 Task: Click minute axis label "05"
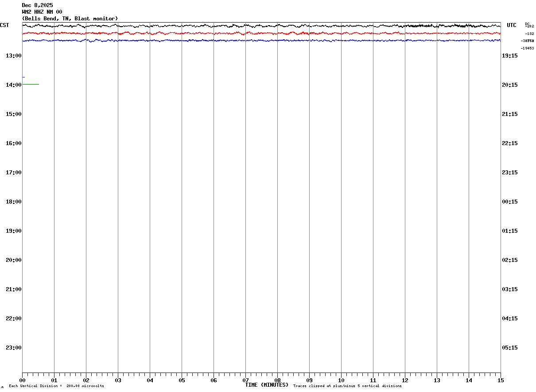tap(182, 380)
